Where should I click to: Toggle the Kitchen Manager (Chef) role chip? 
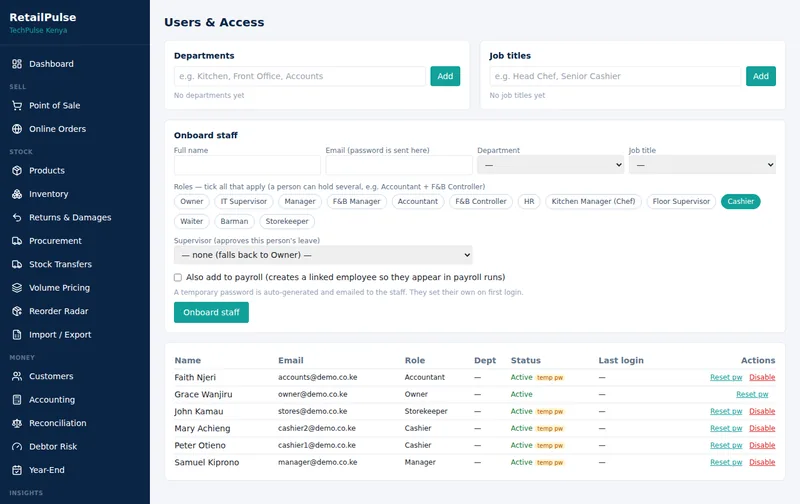pos(593,201)
